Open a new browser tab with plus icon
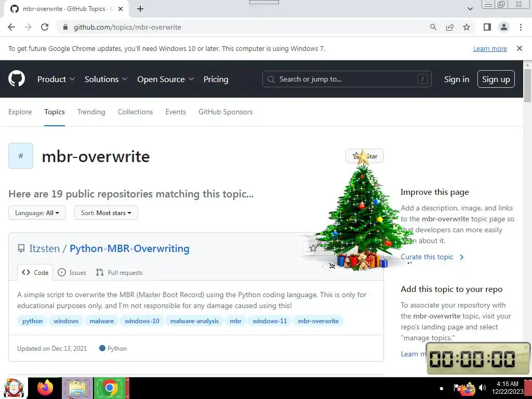532x399 pixels. (x=140, y=9)
